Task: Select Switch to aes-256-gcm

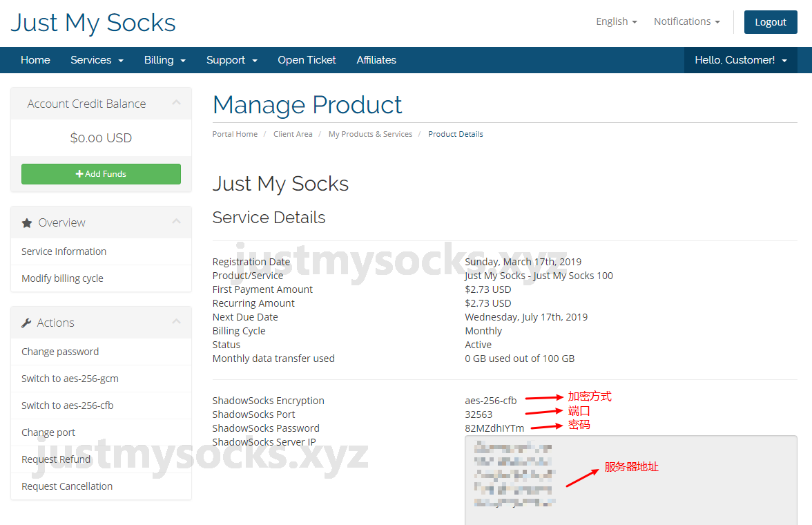Action: pyautogui.click(x=101, y=379)
